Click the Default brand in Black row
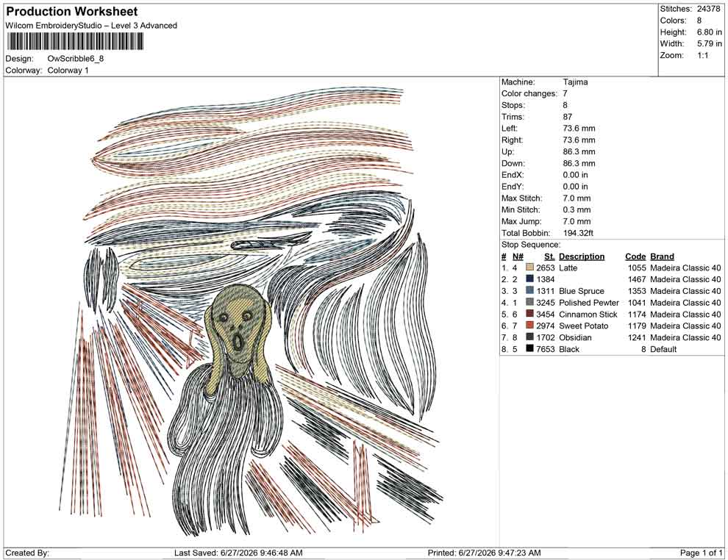The image size is (728, 560). click(x=663, y=349)
